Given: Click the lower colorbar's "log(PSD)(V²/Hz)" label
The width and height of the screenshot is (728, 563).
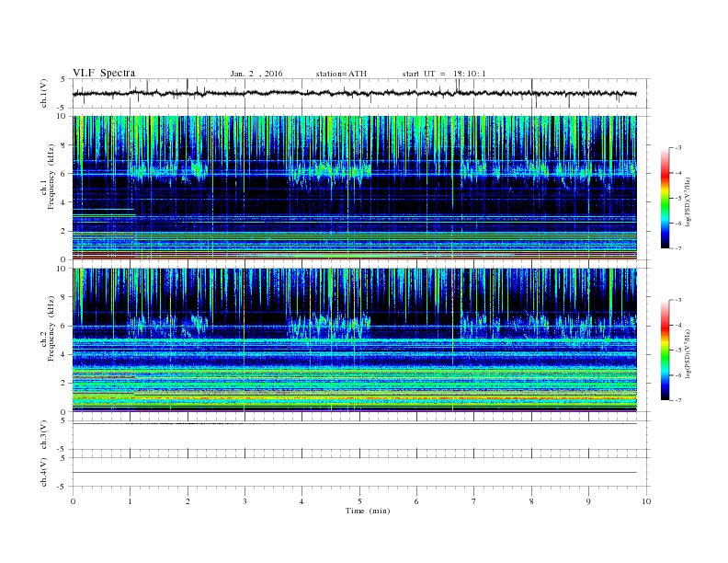Looking at the screenshot, I should 688,353.
